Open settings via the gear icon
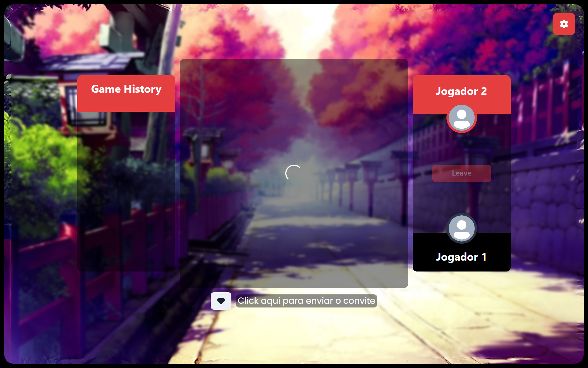The image size is (588, 368). click(564, 24)
